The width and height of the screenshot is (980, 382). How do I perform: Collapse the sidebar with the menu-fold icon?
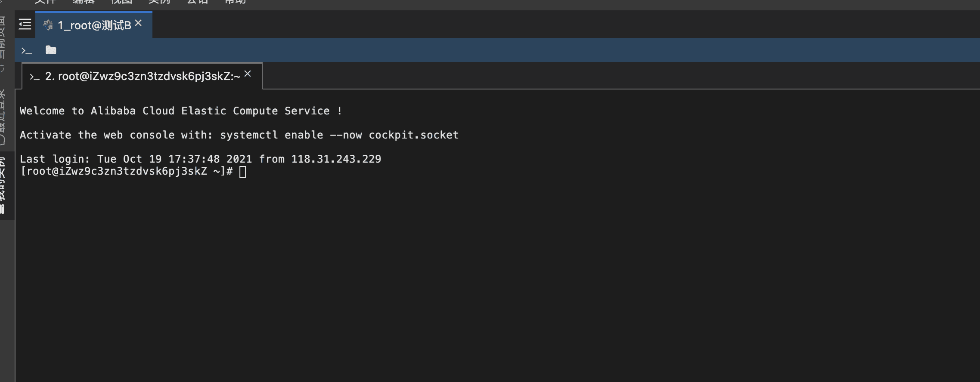click(25, 25)
